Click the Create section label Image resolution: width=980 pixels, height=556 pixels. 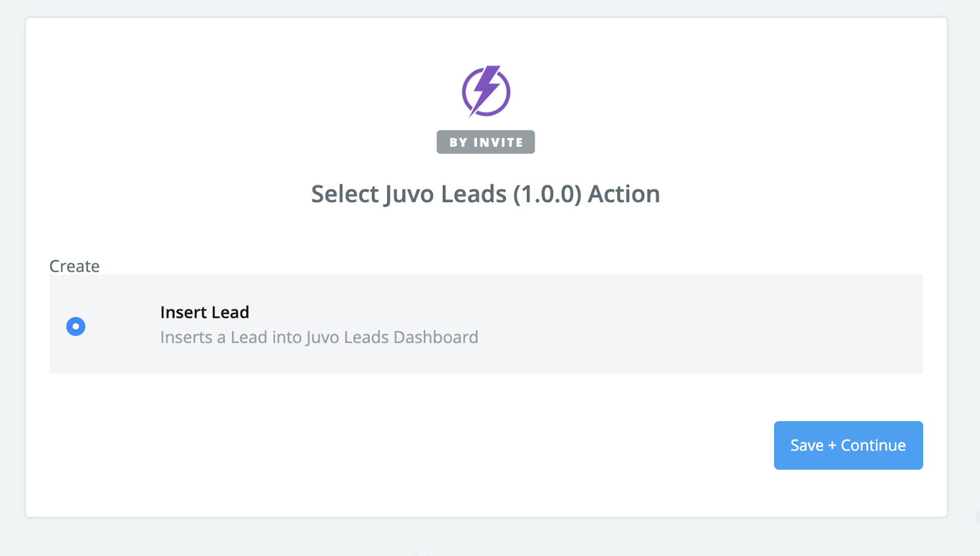(x=75, y=266)
